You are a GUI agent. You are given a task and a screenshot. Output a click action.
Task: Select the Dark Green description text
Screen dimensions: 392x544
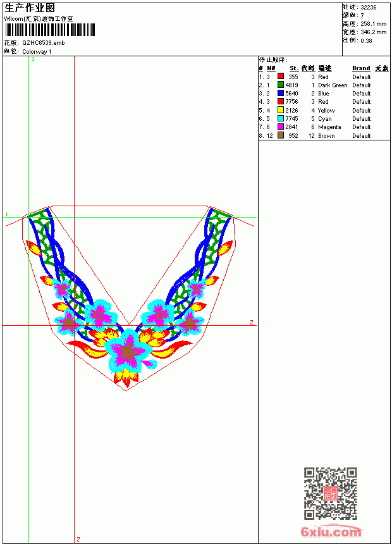point(333,85)
